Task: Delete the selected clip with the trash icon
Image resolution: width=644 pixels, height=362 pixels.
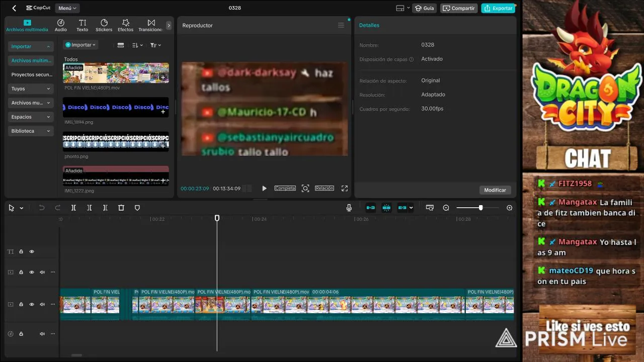Action: [x=121, y=208]
